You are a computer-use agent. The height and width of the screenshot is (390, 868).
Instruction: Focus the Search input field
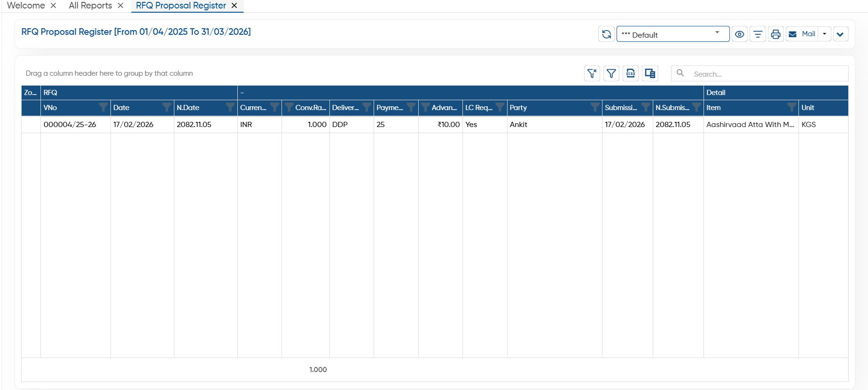tap(768, 74)
